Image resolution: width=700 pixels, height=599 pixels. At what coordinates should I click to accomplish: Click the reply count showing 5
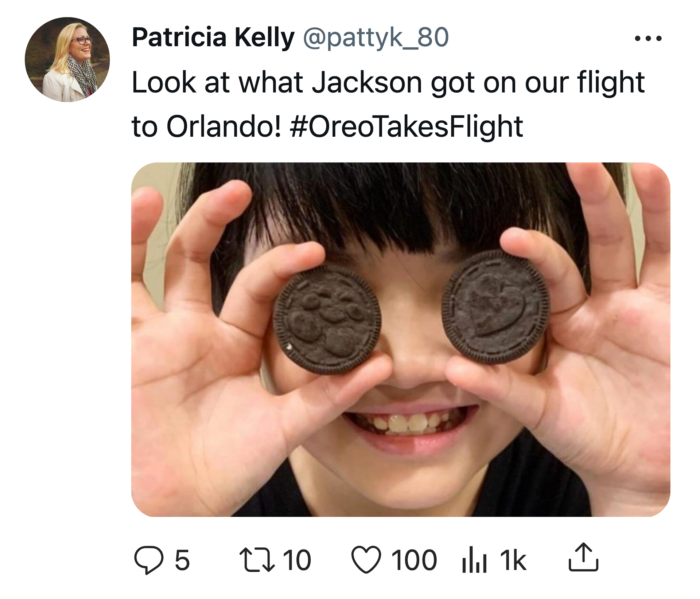182,560
